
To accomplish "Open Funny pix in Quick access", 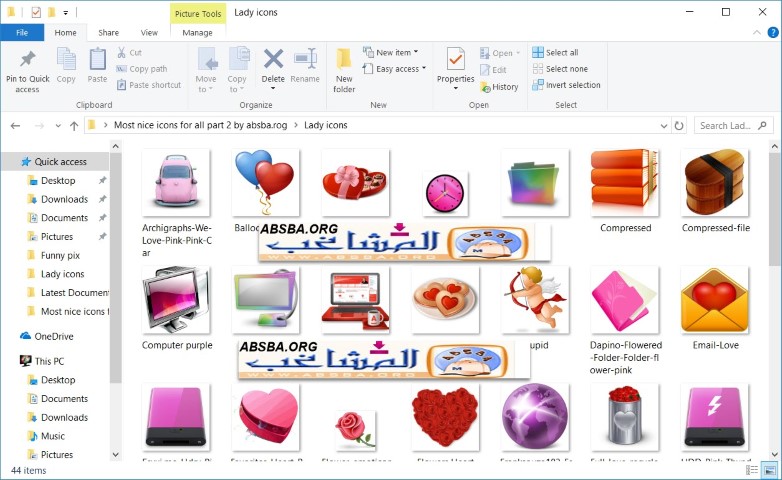I will click(x=60, y=255).
